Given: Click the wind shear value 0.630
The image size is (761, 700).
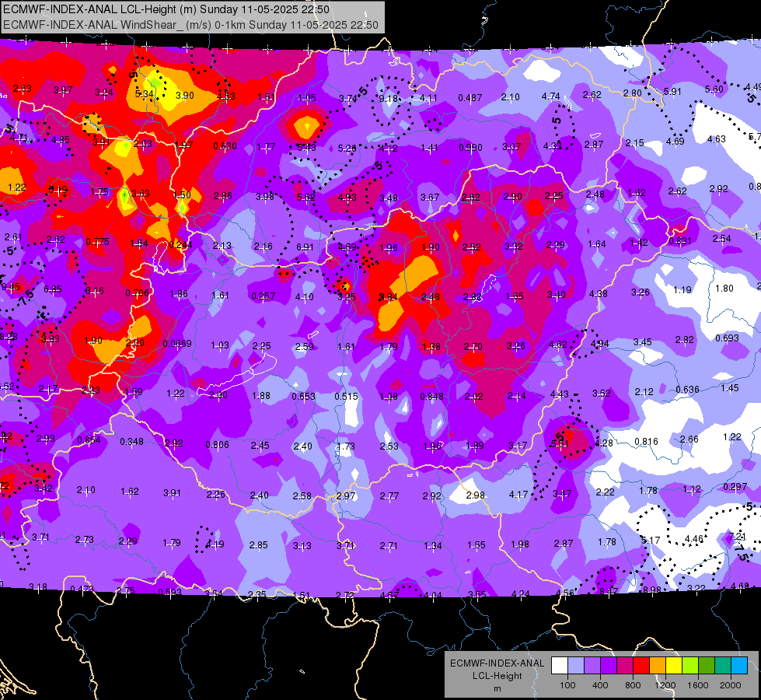Looking at the screenshot, I should pyautogui.click(x=225, y=146).
